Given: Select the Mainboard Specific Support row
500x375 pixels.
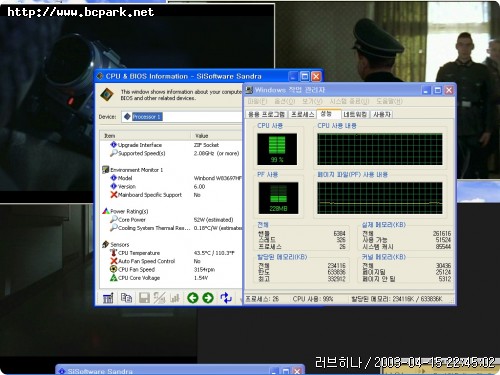Looking at the screenshot, I should coord(171,195).
